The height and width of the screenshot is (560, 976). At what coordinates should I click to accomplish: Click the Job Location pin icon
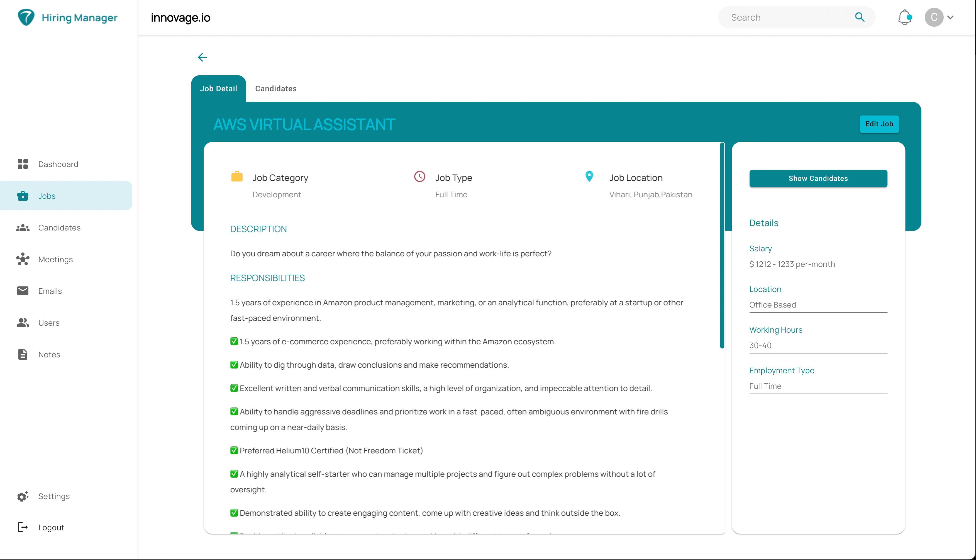[x=589, y=176]
